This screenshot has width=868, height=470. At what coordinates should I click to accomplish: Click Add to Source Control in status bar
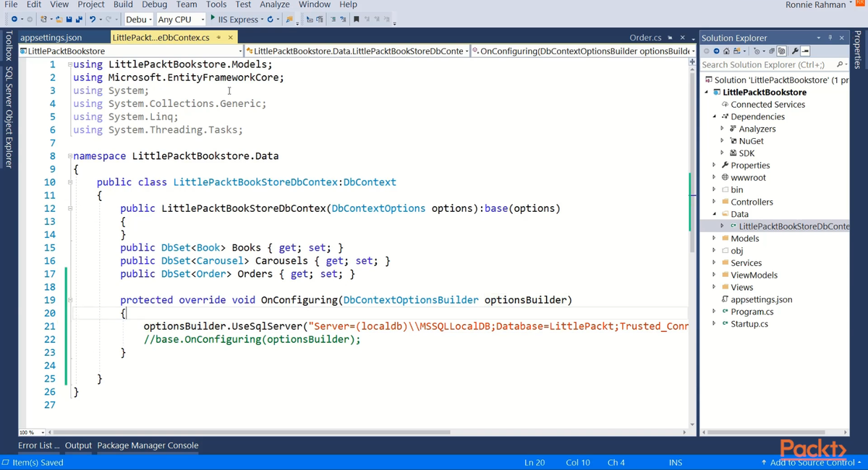[x=811, y=462]
